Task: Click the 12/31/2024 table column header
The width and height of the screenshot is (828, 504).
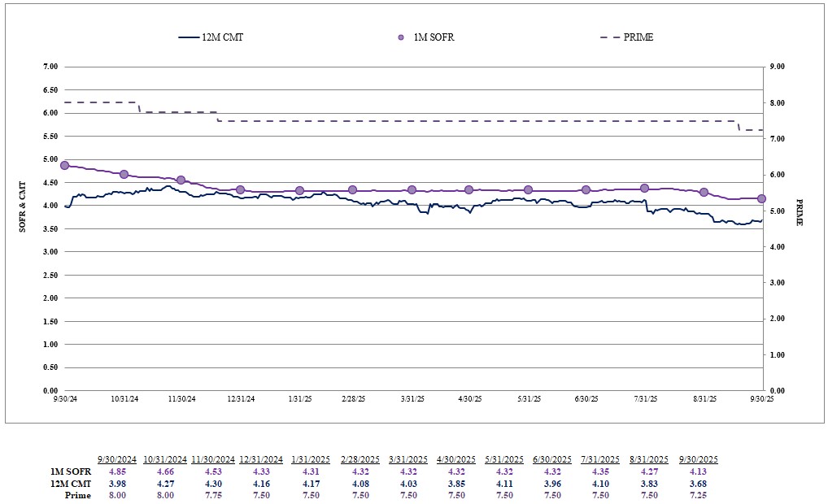Action: [260, 459]
